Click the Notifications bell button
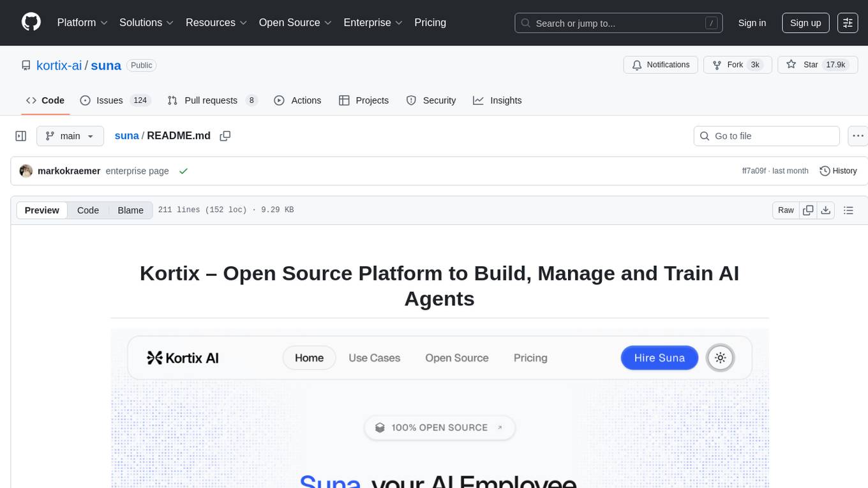This screenshot has width=868, height=488. (661, 65)
